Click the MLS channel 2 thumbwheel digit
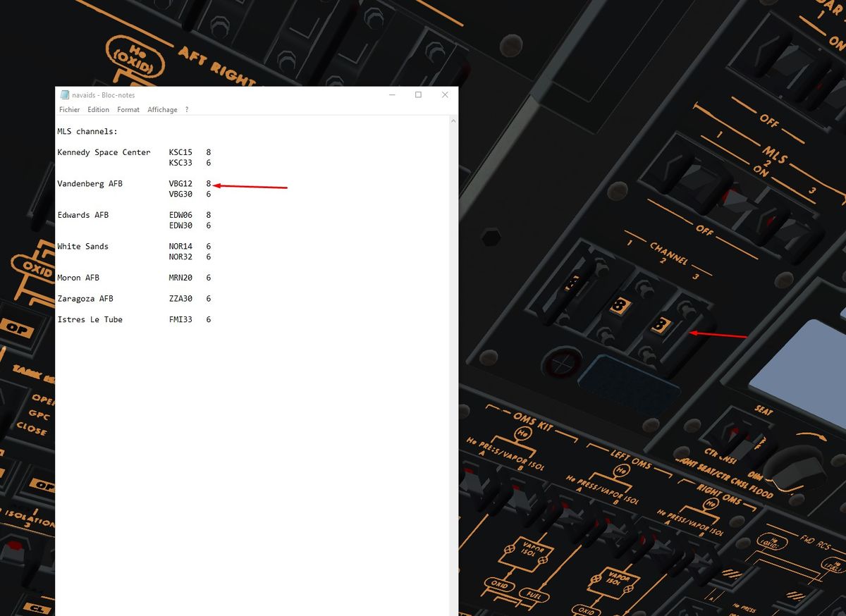Image resolution: width=846 pixels, height=616 pixels. click(x=618, y=305)
